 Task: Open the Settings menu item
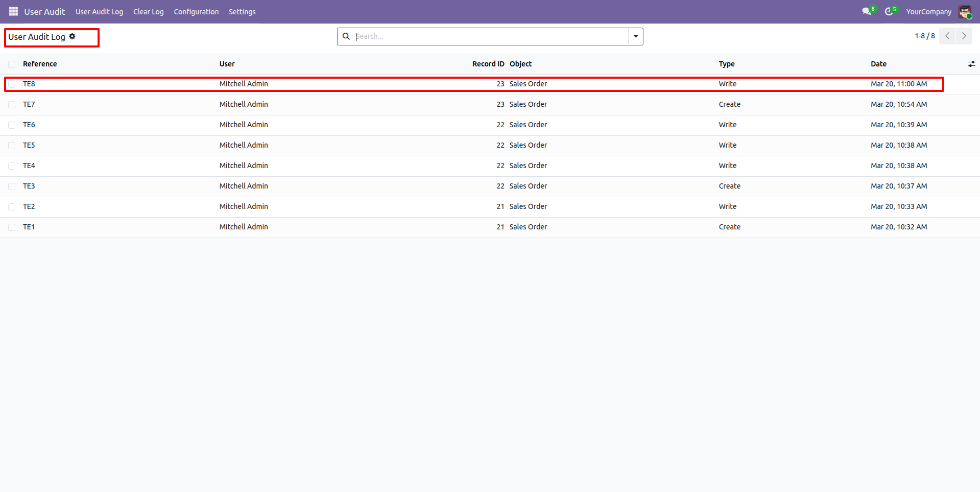[x=242, y=12]
